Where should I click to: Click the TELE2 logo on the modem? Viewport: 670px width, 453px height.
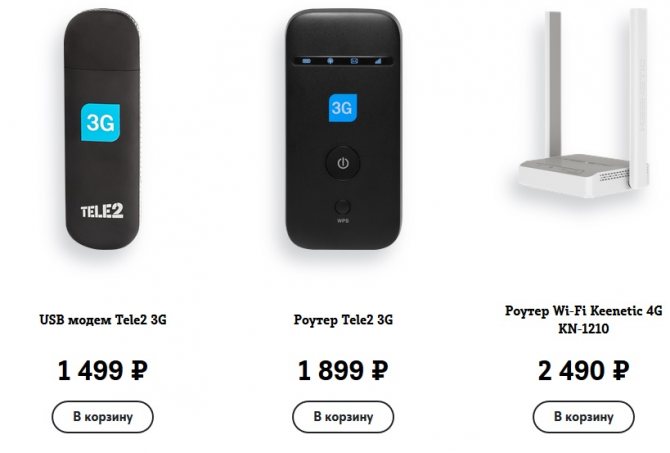[x=102, y=211]
